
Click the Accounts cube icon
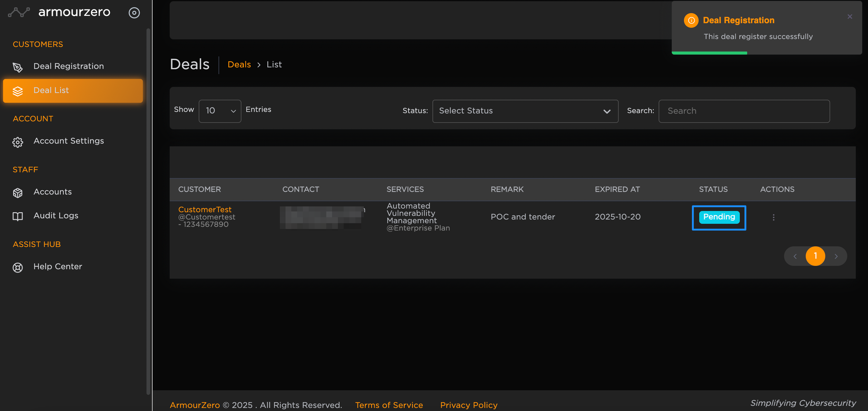(17, 192)
